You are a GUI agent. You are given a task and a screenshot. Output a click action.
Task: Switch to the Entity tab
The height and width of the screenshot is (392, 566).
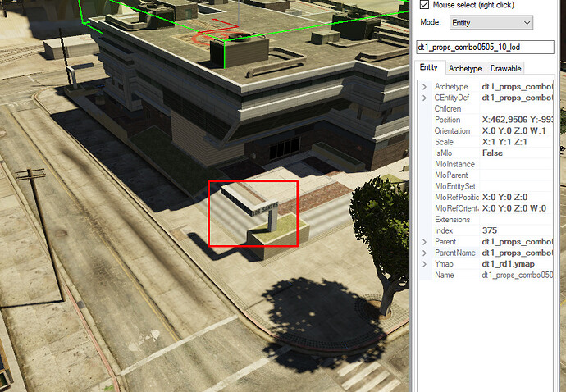[429, 67]
